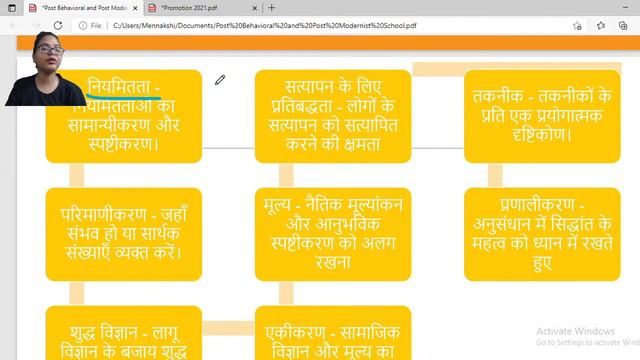
Task: Close the Promotion 2021.pdf tab
Action: [x=255, y=8]
